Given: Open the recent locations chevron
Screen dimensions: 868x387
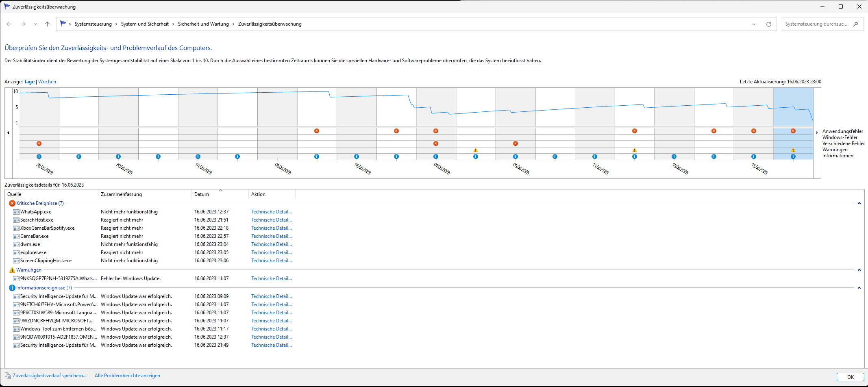Looking at the screenshot, I should coord(35,24).
